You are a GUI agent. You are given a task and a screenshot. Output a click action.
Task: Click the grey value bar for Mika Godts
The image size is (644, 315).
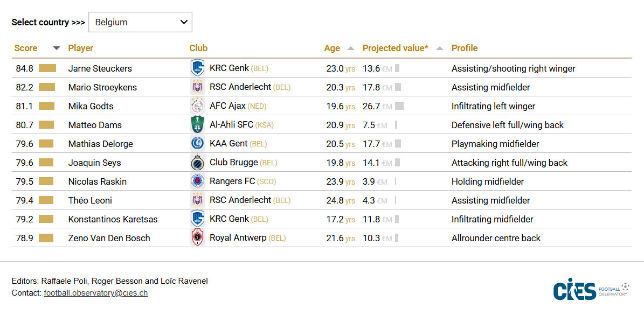[399, 106]
